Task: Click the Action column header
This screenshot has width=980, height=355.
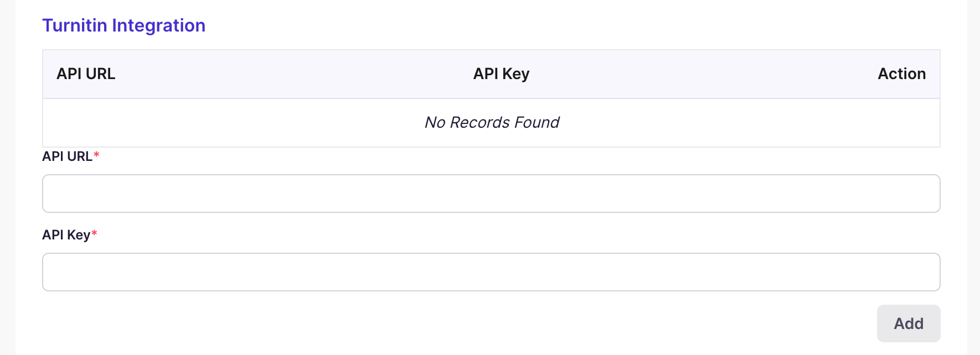Action: 901,74
